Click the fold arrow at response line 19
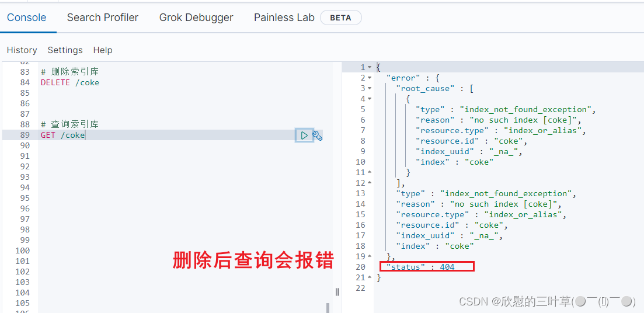Screen dimensions: 644x313 tap(370, 256)
